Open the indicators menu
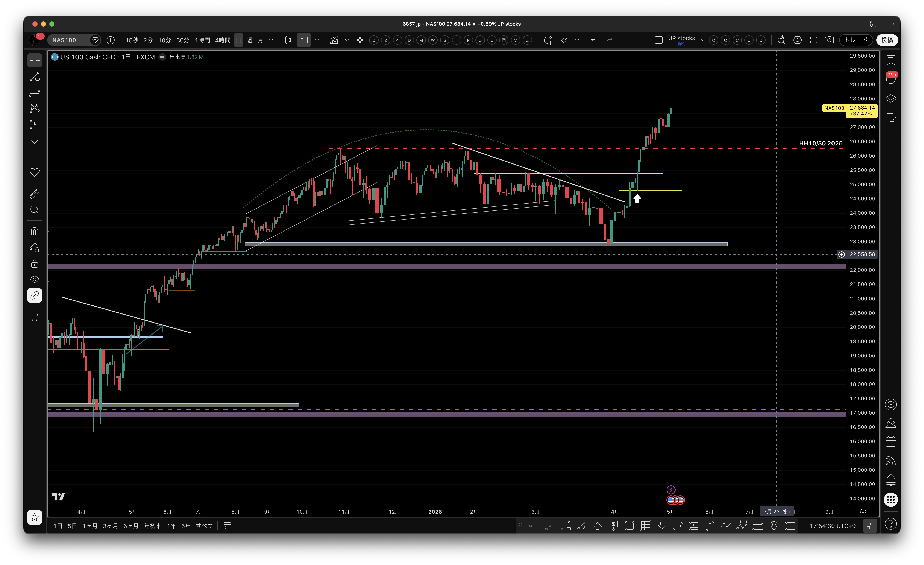 (334, 40)
